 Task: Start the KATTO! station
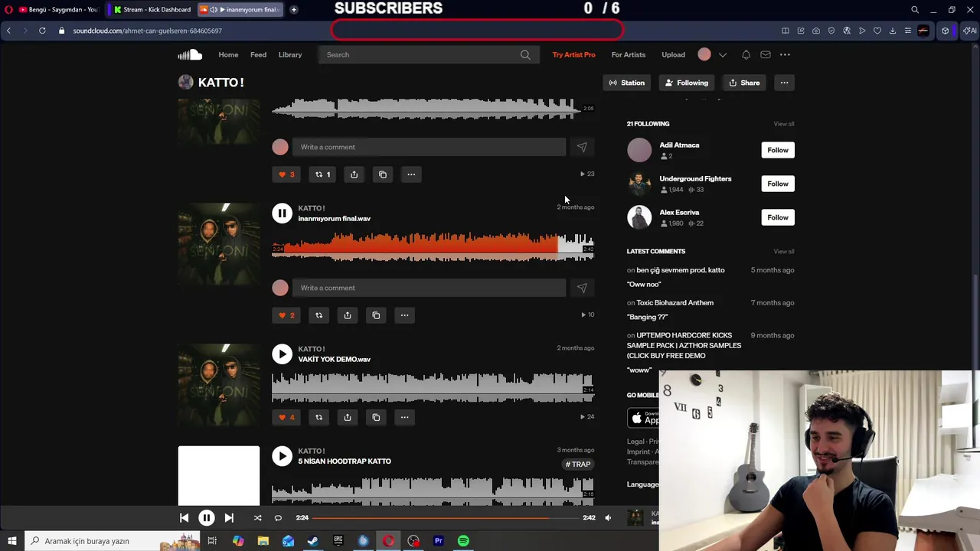(627, 83)
